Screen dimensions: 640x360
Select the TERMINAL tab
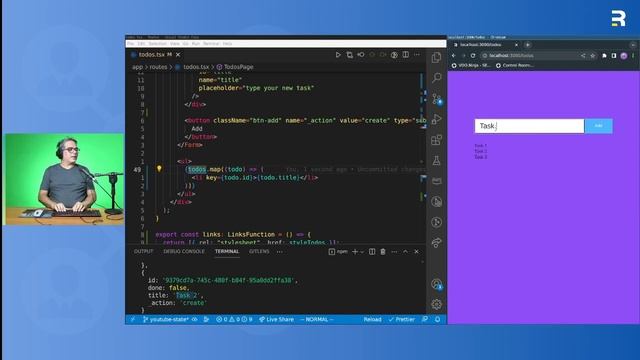tap(227, 252)
